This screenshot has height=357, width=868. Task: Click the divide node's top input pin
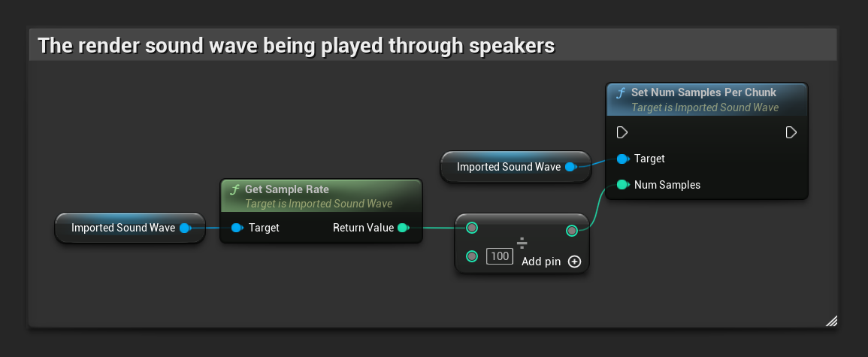tap(472, 228)
